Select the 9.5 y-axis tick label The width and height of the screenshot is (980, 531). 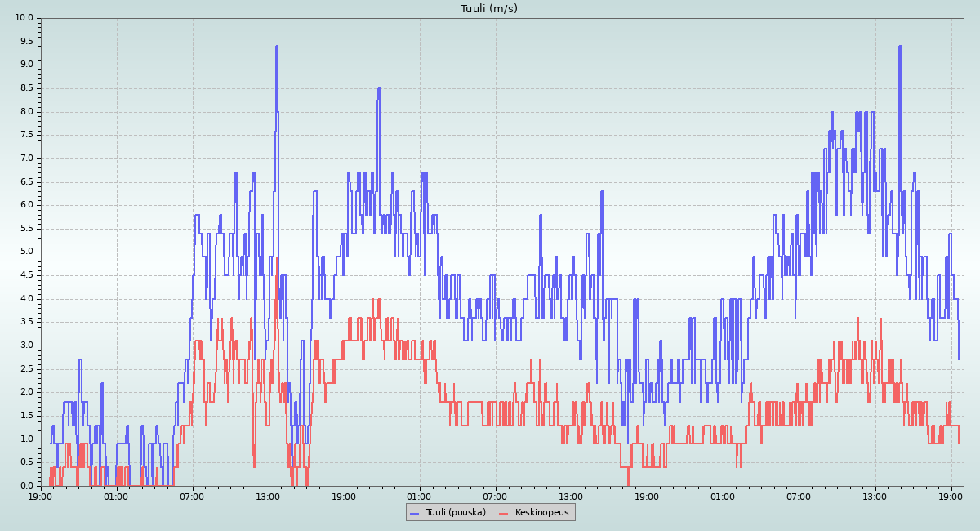point(27,41)
